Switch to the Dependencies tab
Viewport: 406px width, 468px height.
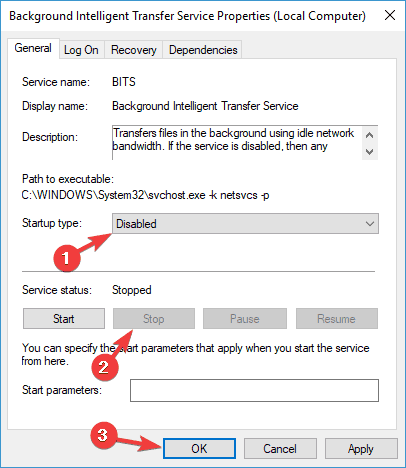tap(203, 50)
